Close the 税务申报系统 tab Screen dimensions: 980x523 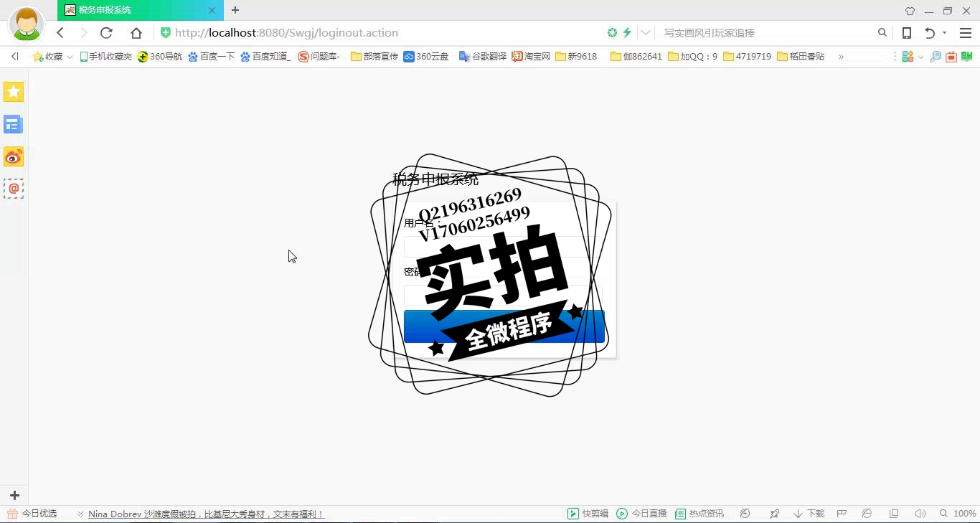[x=212, y=10]
